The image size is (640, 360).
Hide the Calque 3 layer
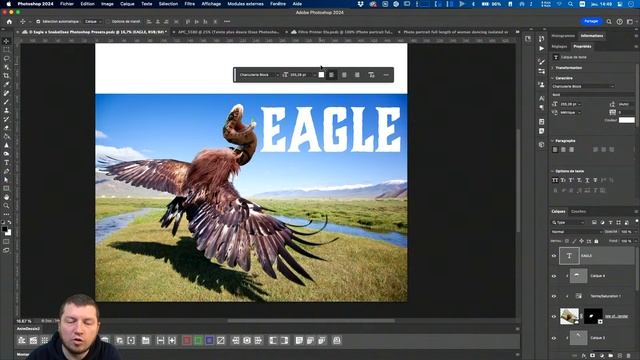click(554, 338)
